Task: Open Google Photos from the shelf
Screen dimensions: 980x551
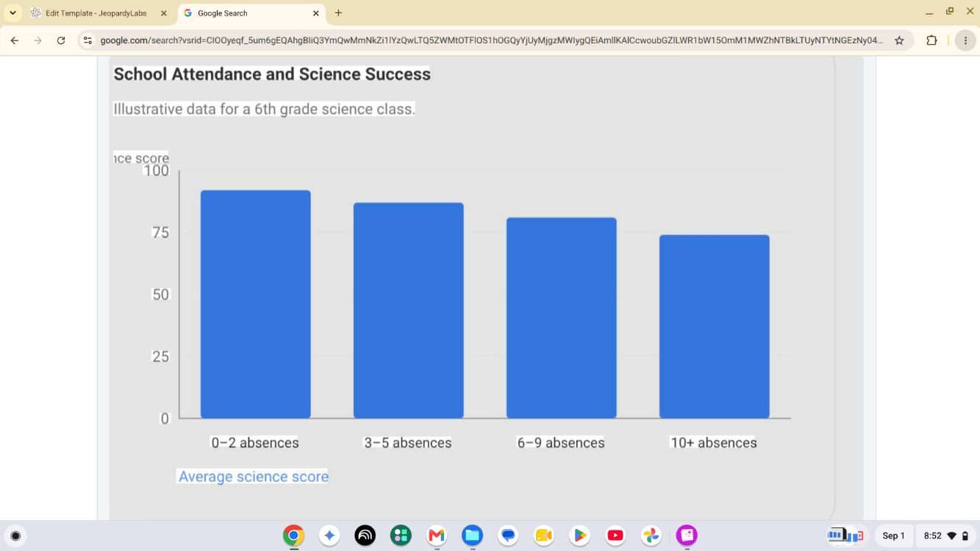Action: click(651, 536)
